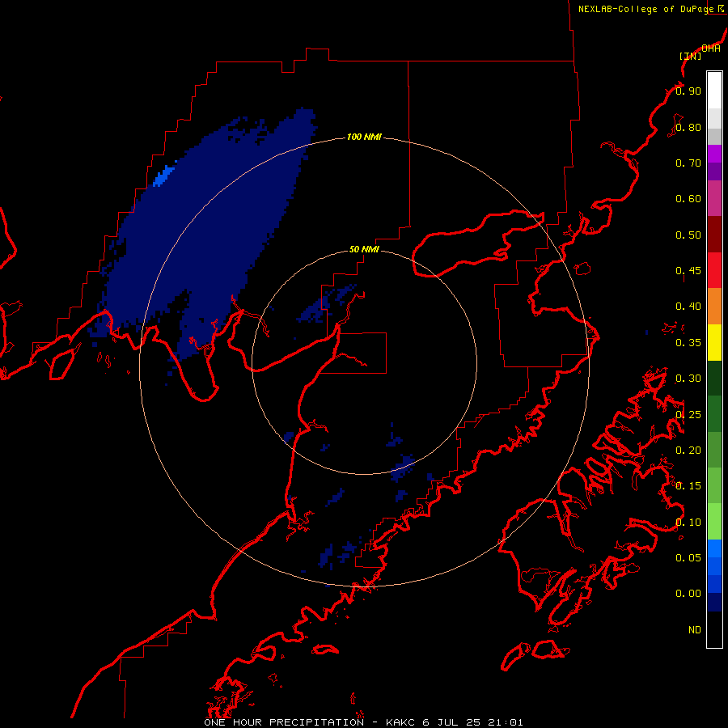The height and width of the screenshot is (728, 728).
Task: Click the 100 NMI range ring label
Action: 364,137
